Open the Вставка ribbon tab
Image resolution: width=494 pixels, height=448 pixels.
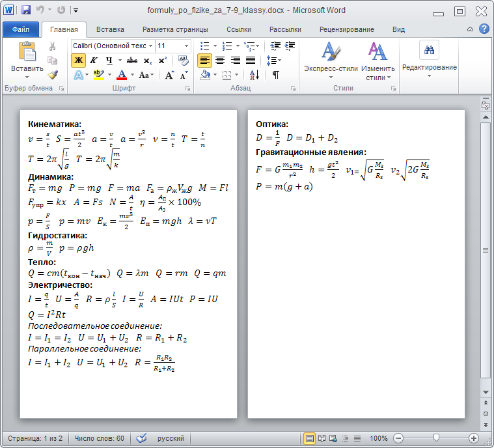pyautogui.click(x=110, y=29)
